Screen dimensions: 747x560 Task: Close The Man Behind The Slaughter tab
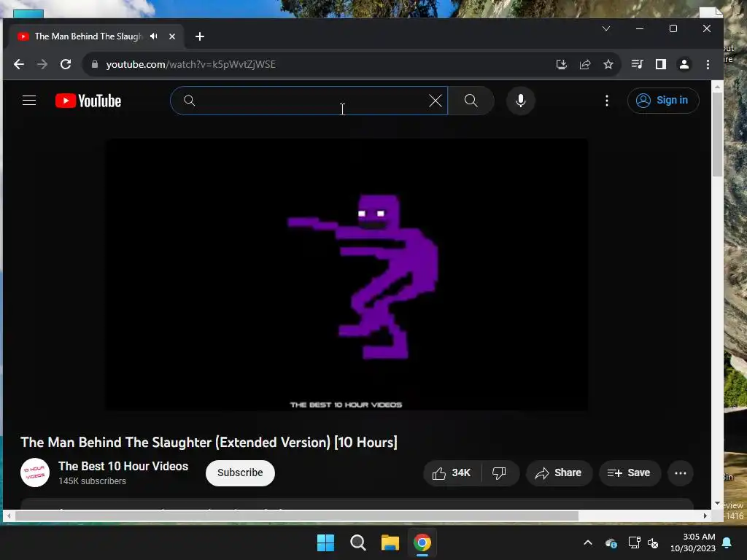pyautogui.click(x=172, y=36)
